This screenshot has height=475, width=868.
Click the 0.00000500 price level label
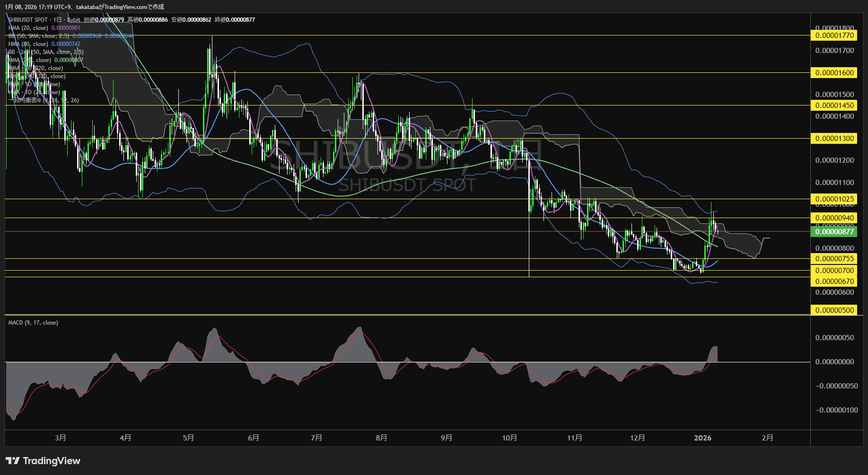click(x=835, y=310)
